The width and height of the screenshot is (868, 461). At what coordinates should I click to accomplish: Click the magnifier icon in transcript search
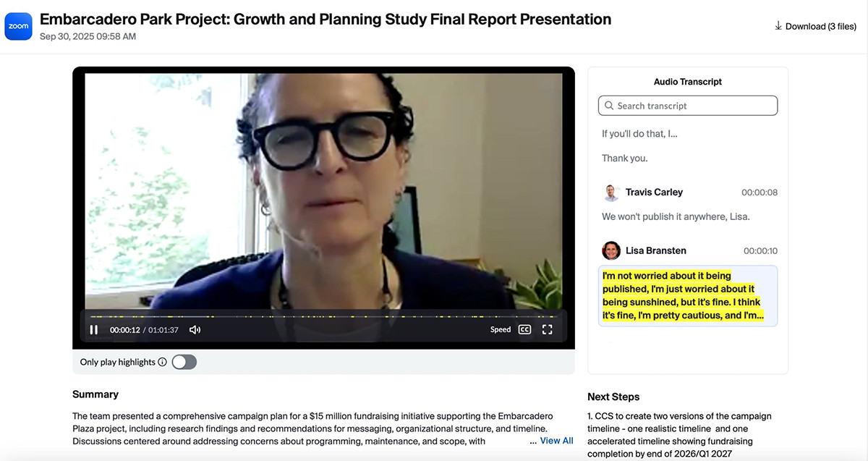point(609,106)
